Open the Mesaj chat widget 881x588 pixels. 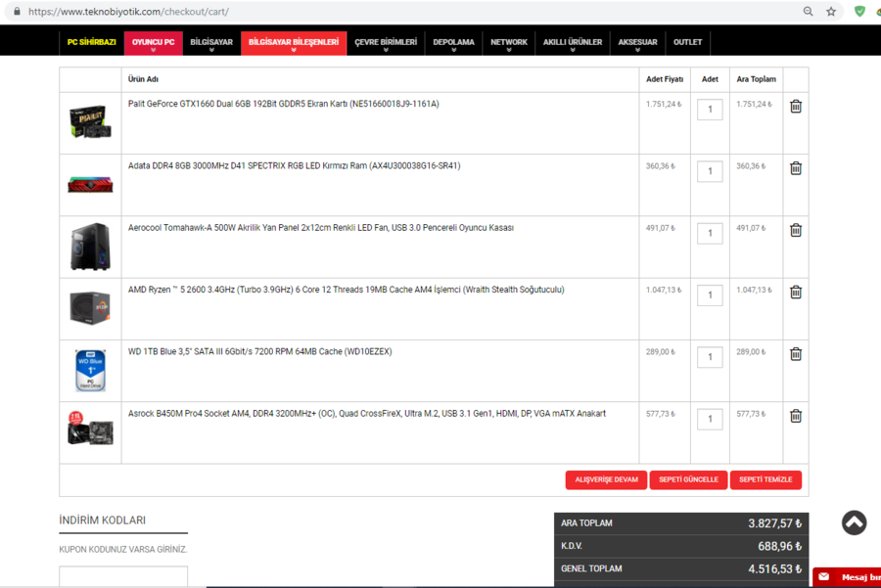(x=847, y=577)
